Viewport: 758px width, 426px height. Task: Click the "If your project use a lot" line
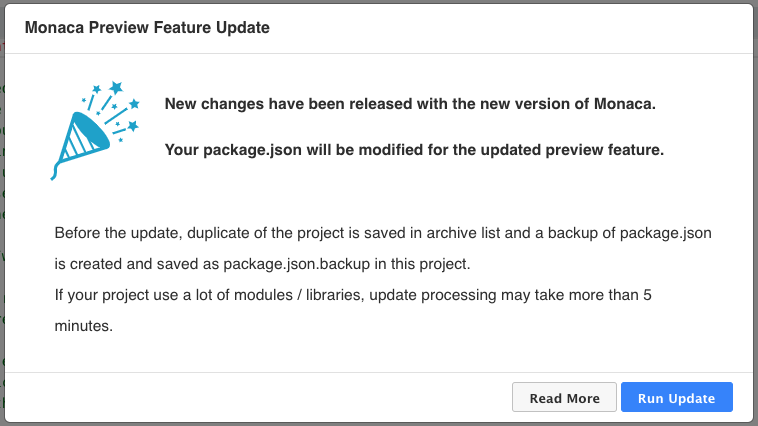(x=140, y=296)
